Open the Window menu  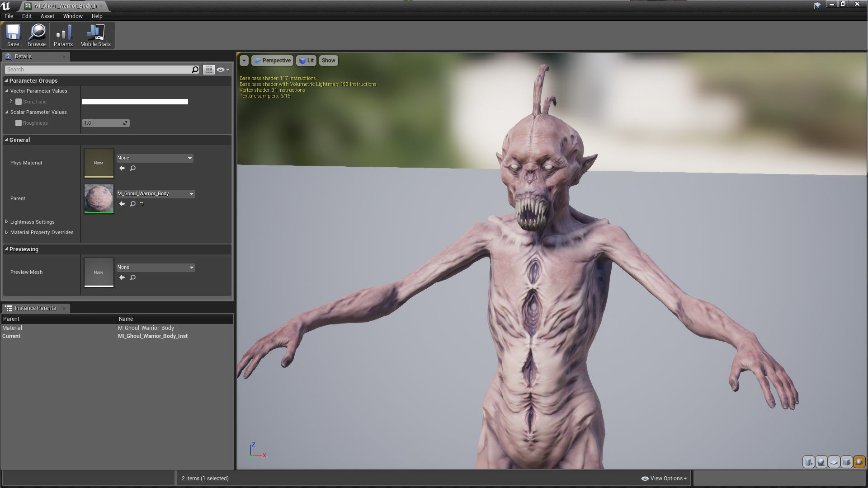(x=73, y=16)
